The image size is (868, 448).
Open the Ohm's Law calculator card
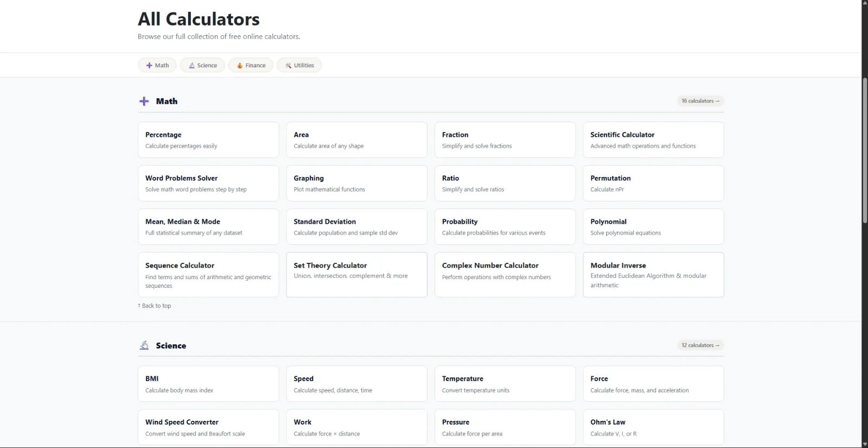click(654, 427)
